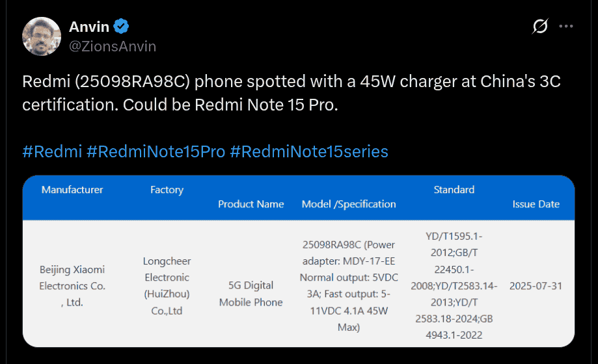Open the Anvin display name
This screenshot has height=364, width=598.
(x=89, y=27)
